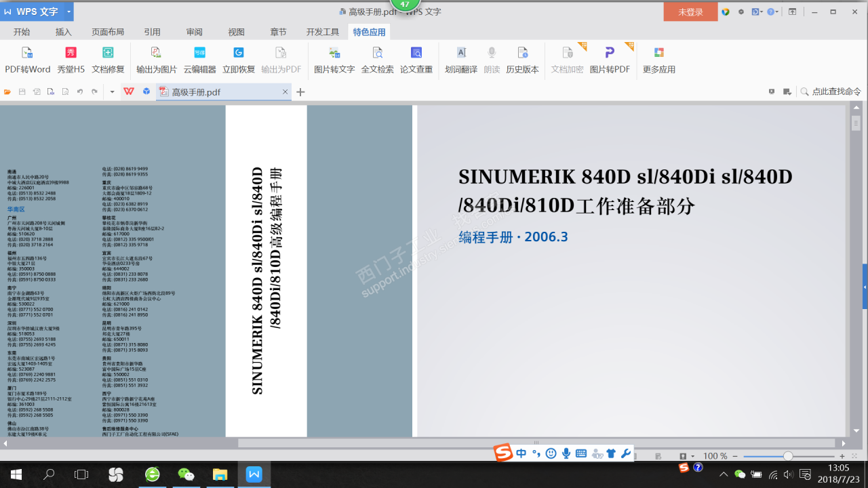Toggle Sogou punctuation mode

(536, 453)
